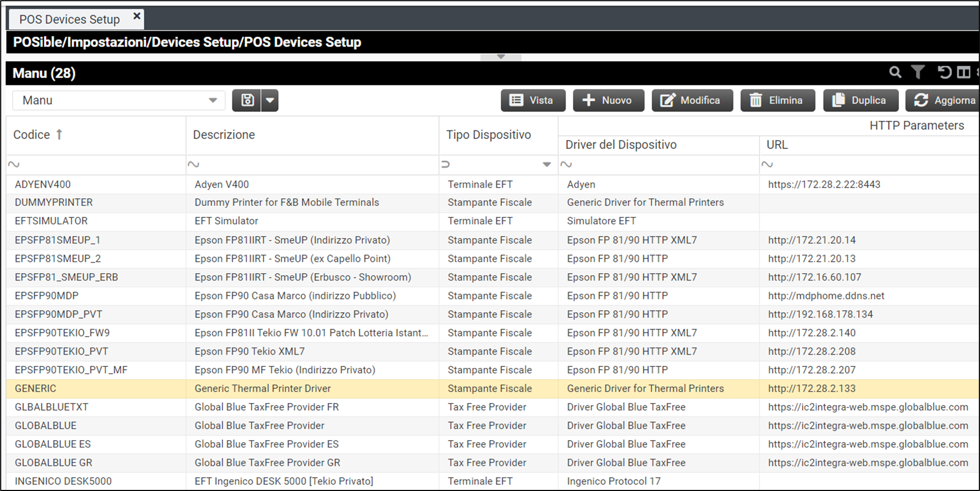The width and height of the screenshot is (980, 491).
Task: Click the Elimina button
Action: point(777,100)
